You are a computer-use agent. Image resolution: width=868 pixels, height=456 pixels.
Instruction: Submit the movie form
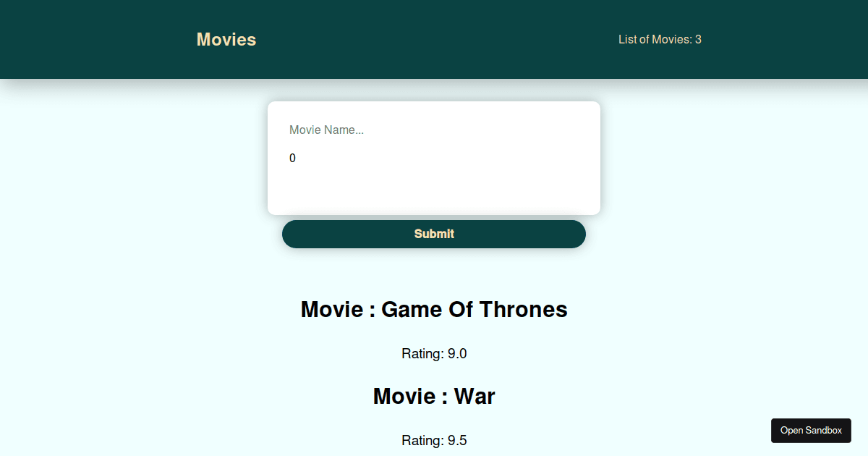point(434,234)
